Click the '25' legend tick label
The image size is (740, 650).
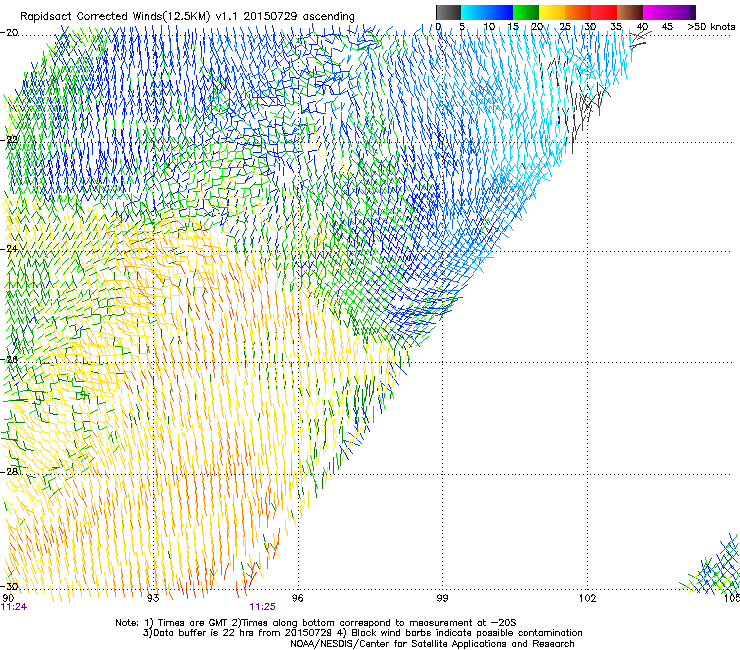click(565, 27)
